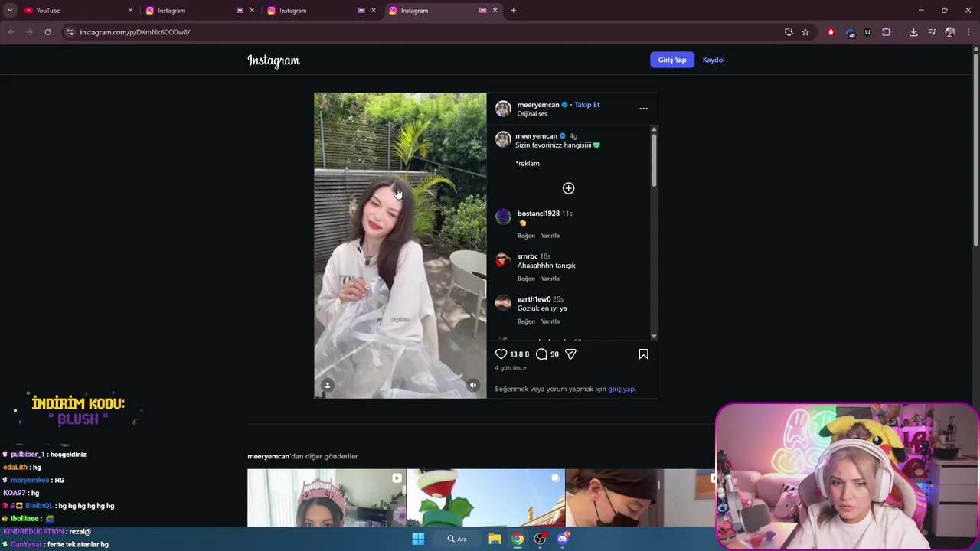Click the address bar URL

[x=135, y=32]
